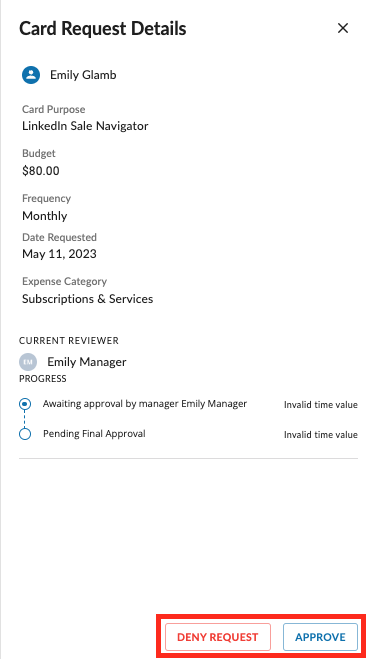Screen dimensions: 368x659
Task: Click Emily Glamb's blue user avatar icon
Action: coord(31,75)
